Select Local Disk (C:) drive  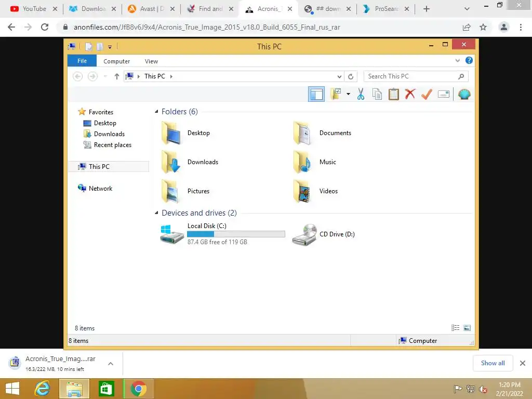click(x=222, y=234)
